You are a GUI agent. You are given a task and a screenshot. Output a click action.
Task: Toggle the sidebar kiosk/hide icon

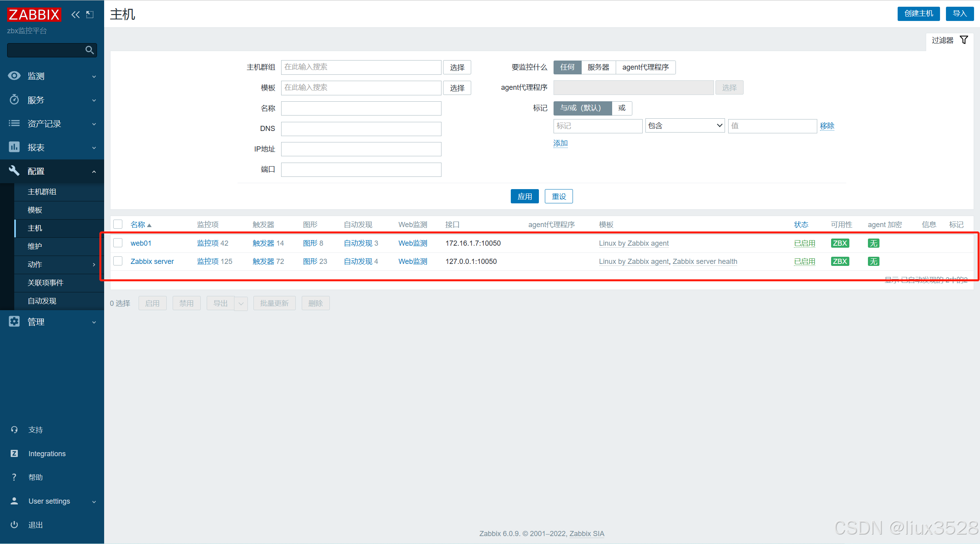[90, 15]
